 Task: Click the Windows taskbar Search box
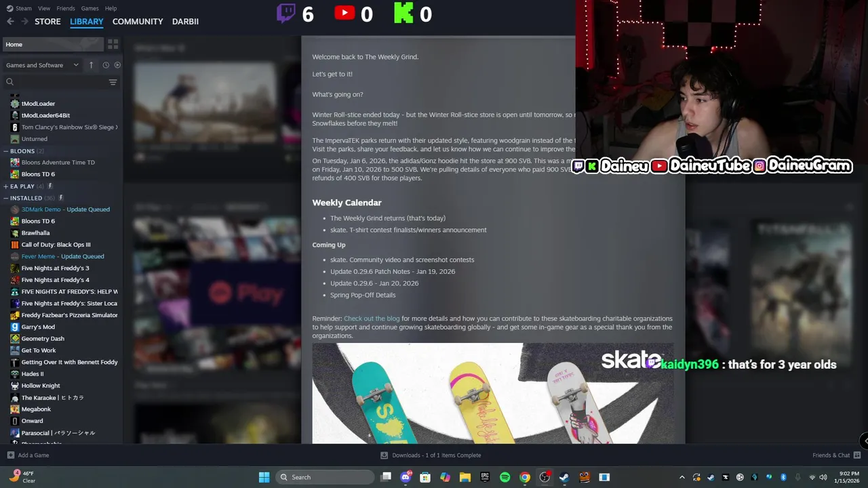coord(325,477)
